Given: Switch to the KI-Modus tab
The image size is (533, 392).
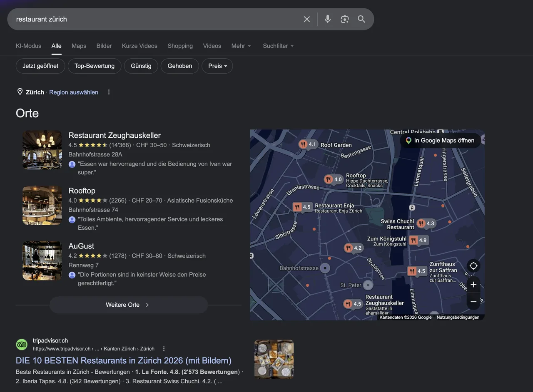Looking at the screenshot, I should (28, 46).
